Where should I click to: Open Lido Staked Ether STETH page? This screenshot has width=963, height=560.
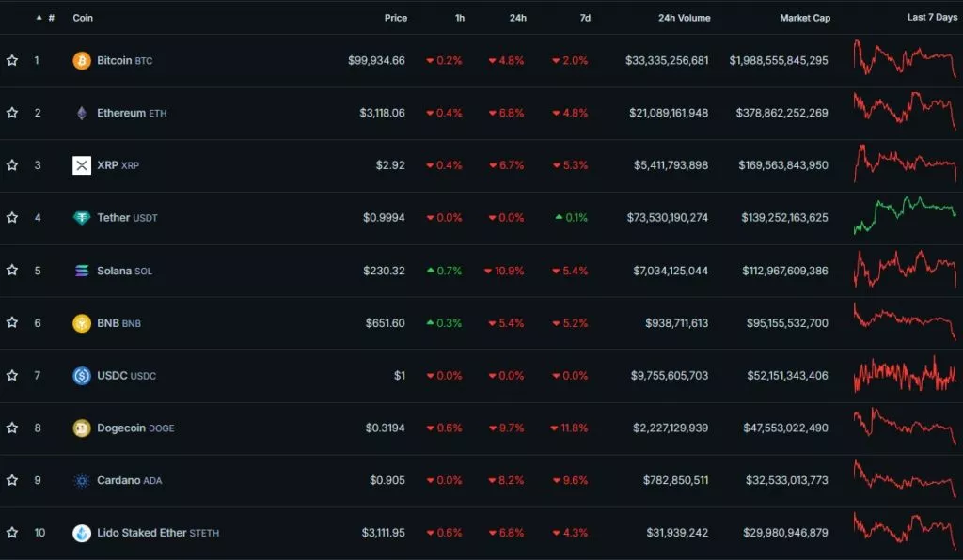tap(158, 533)
